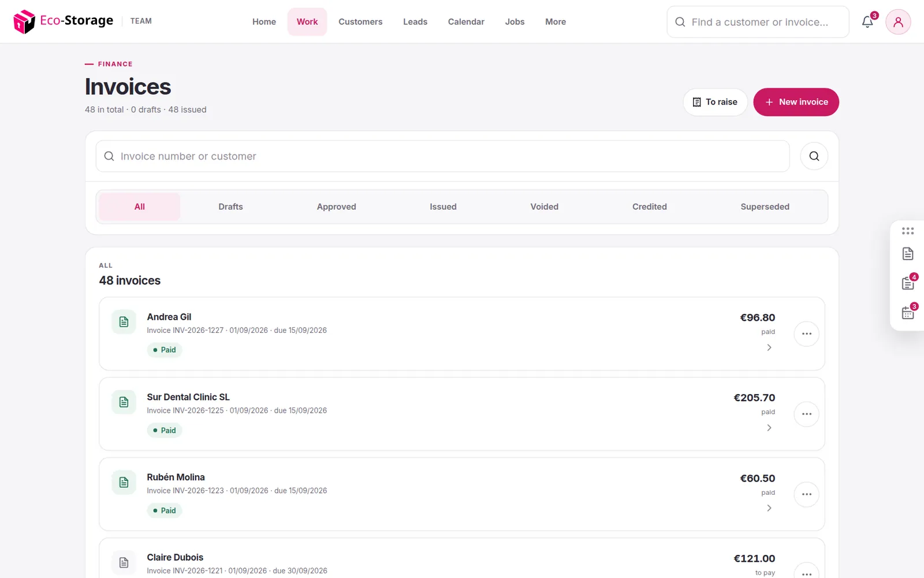This screenshot has height=578, width=924.
Task: Click Rubén Molina invoice document icon
Action: (x=124, y=483)
